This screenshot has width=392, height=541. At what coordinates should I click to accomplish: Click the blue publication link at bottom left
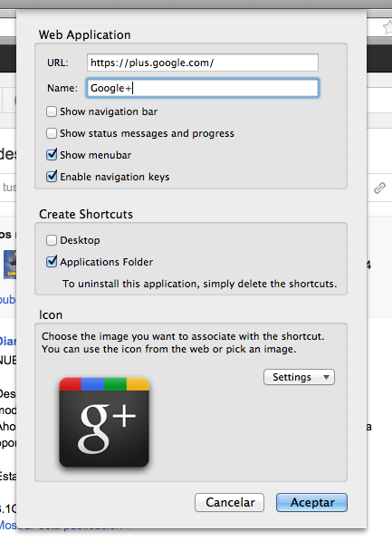pyautogui.click(x=8, y=526)
